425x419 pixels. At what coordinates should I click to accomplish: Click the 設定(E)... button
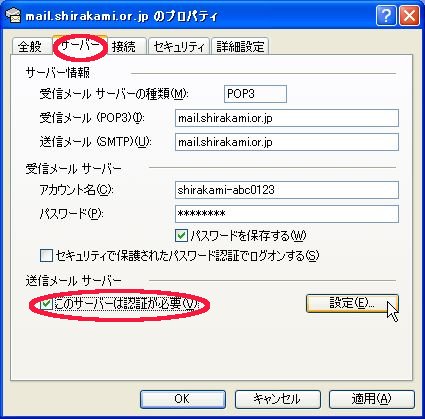(x=352, y=303)
